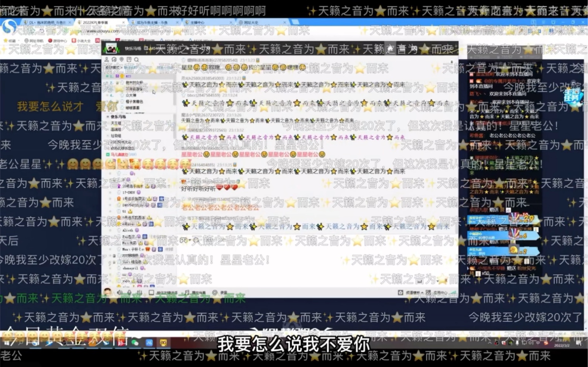The height and width of the screenshot is (367, 588).
Task: Click the 29 gift banner in Douyu chat
Action: click(503, 219)
